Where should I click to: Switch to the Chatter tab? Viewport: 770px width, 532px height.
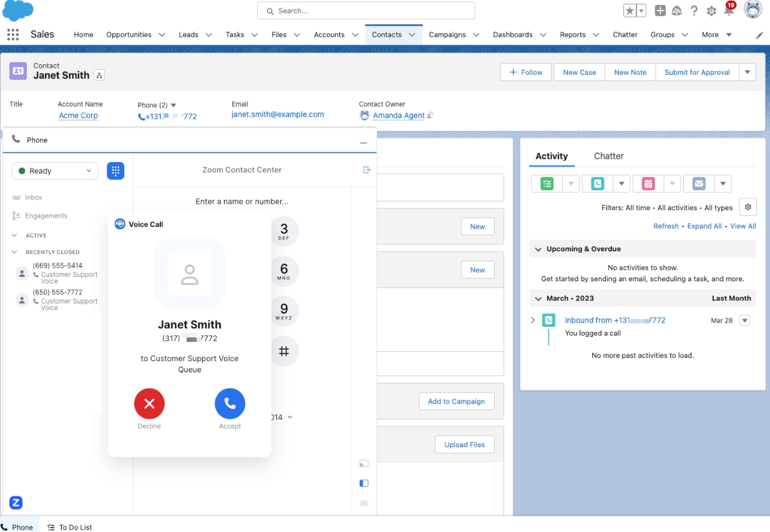[x=608, y=156]
